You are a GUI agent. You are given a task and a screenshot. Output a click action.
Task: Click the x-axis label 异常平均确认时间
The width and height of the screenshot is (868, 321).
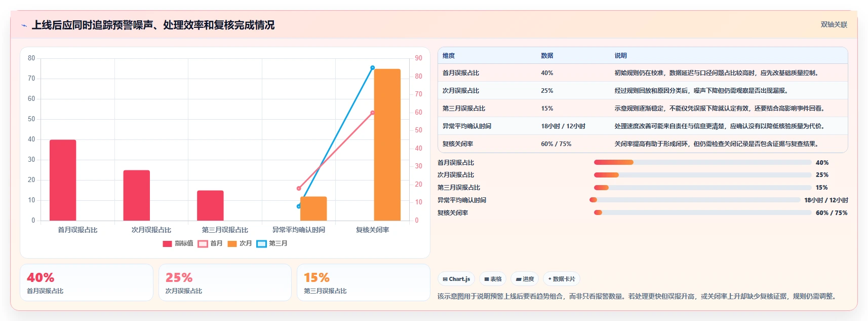299,230
